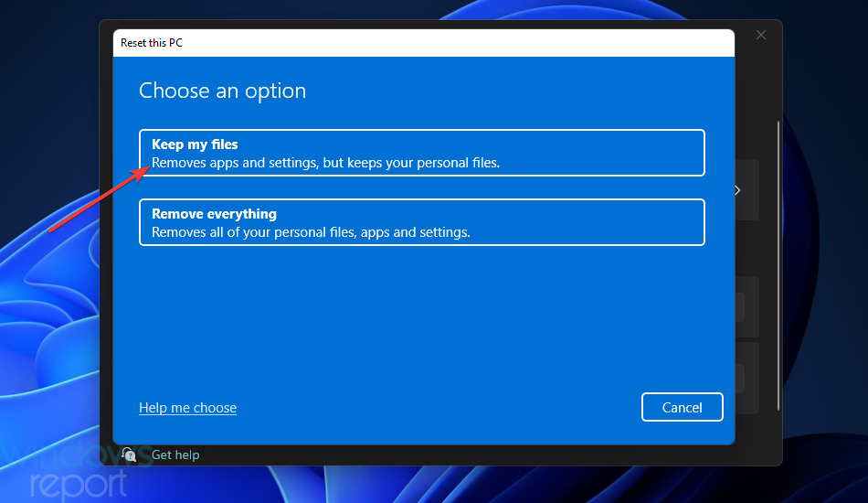The width and height of the screenshot is (868, 503).
Task: Expand the chevron in the Settings window
Action: (737, 190)
